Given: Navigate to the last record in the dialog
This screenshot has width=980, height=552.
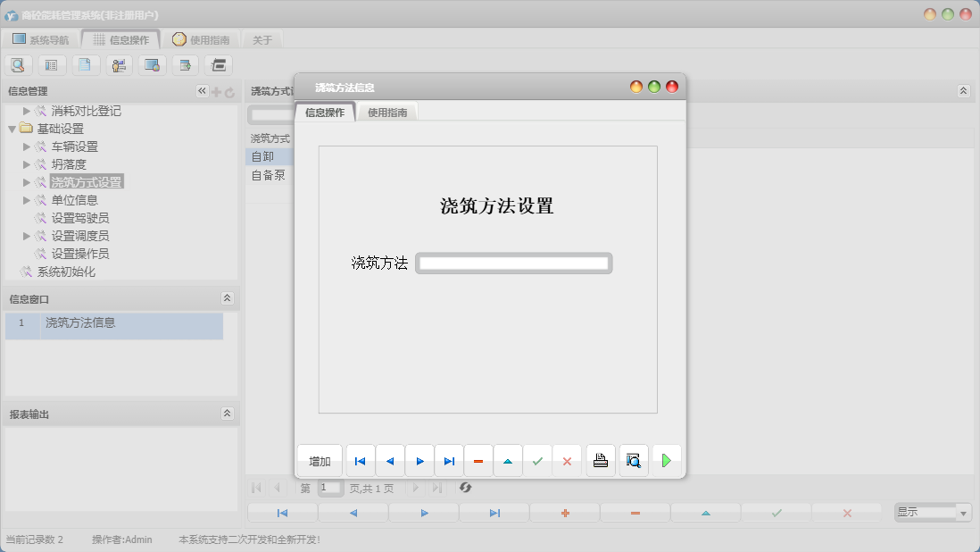Looking at the screenshot, I should pyautogui.click(x=449, y=460).
